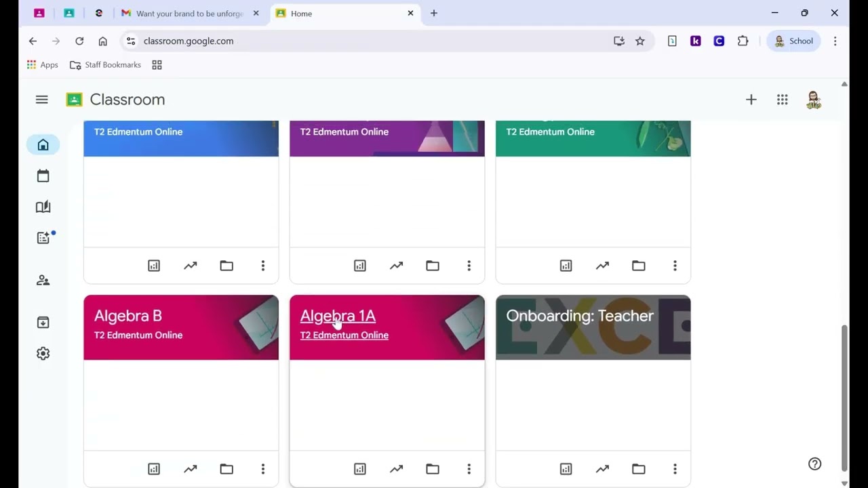Image resolution: width=868 pixels, height=488 pixels.
Task: Open Apps in the bookmarks bar
Action: pyautogui.click(x=42, y=65)
